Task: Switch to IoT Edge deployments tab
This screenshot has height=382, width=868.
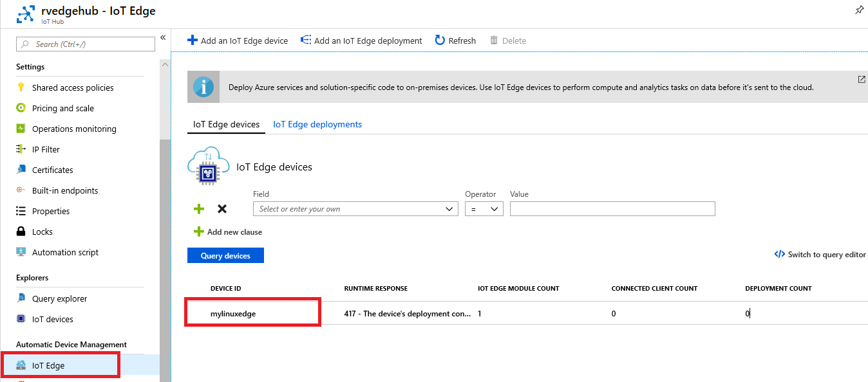Action: coord(317,124)
